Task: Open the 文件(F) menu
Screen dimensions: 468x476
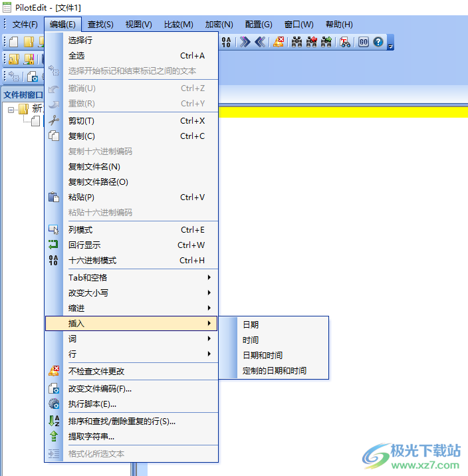Action: pyautogui.click(x=25, y=25)
